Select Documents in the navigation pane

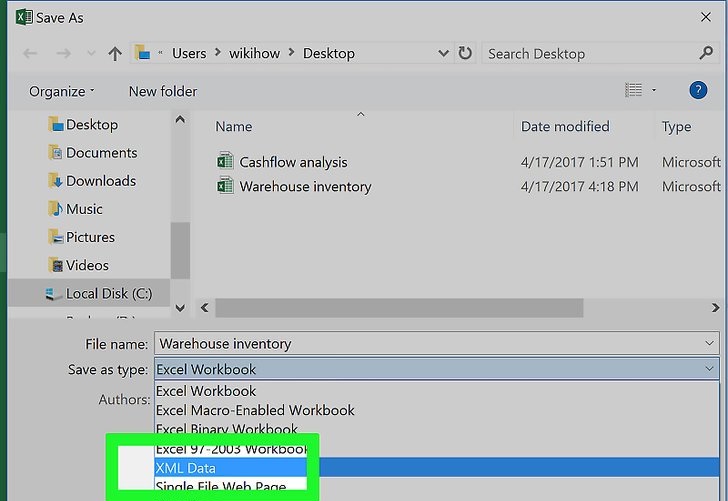pyautogui.click(x=92, y=153)
